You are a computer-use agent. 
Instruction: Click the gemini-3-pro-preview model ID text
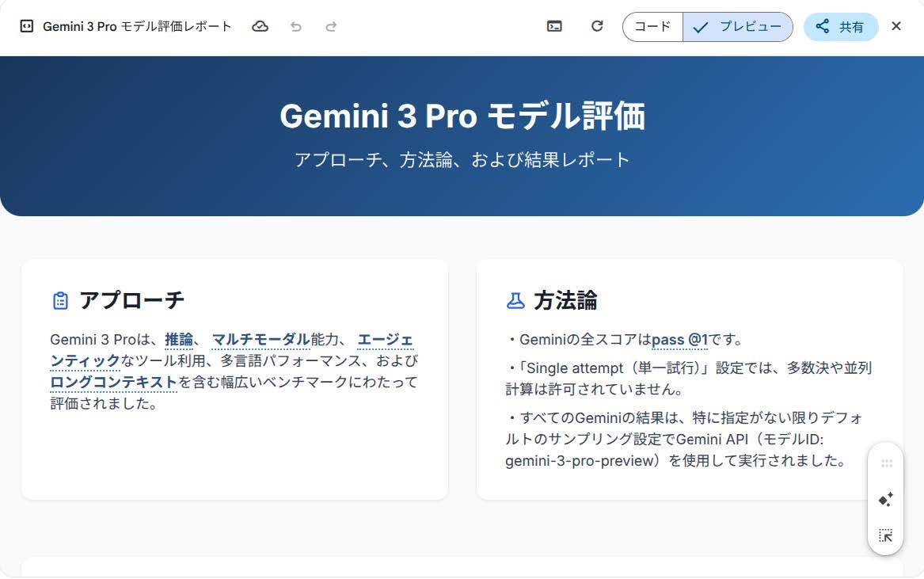[580, 461]
